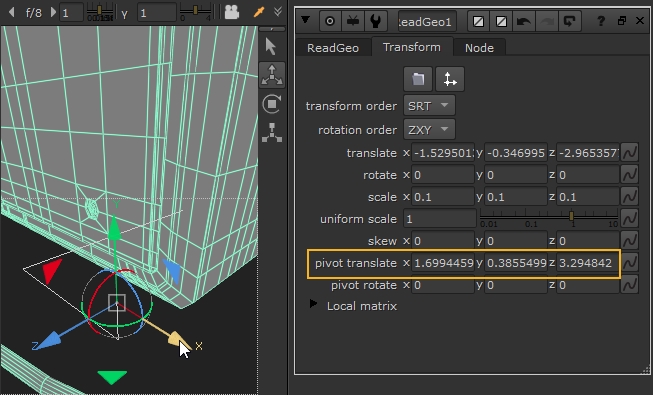This screenshot has height=395, width=653.
Task: Open the file import folder icon
Action: point(418,79)
